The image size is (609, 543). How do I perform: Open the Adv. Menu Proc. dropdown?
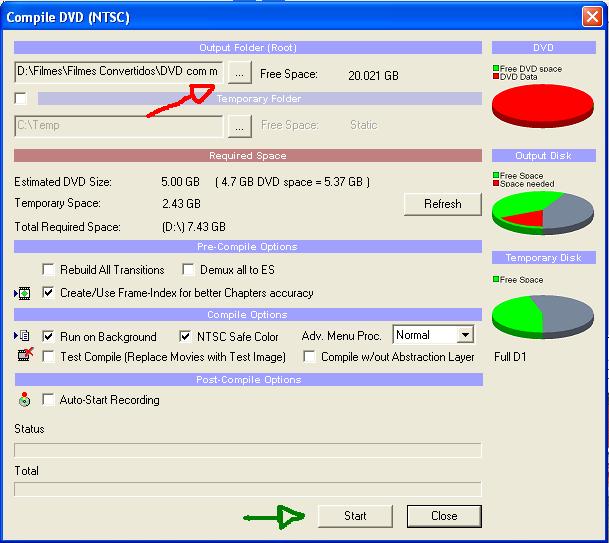465,334
